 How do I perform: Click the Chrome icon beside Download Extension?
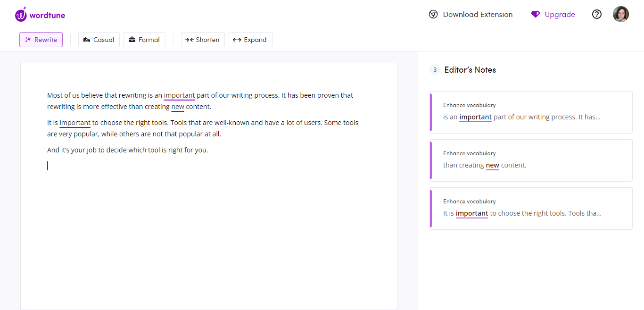(433, 15)
